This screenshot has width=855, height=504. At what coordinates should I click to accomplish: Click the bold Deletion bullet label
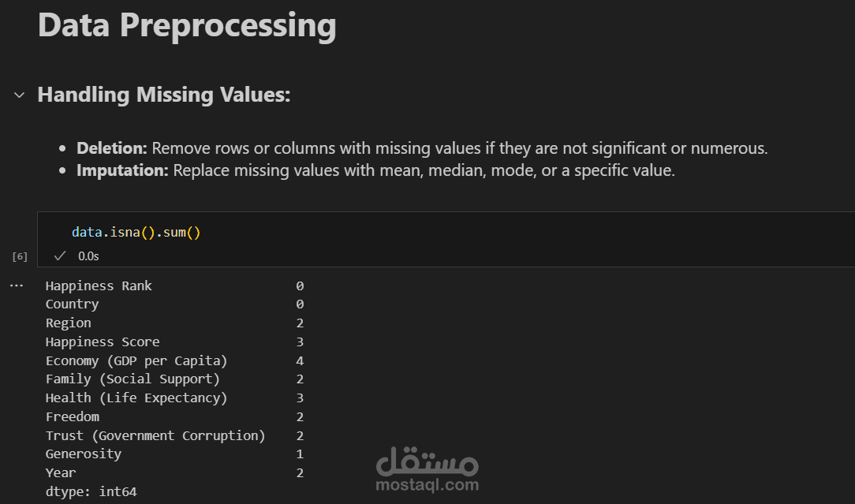coord(111,148)
